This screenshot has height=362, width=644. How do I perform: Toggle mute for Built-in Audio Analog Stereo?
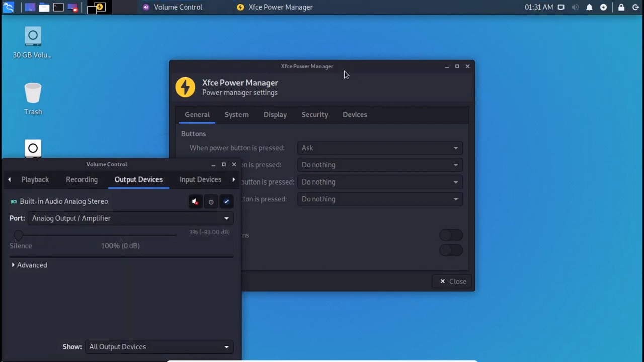pos(195,202)
